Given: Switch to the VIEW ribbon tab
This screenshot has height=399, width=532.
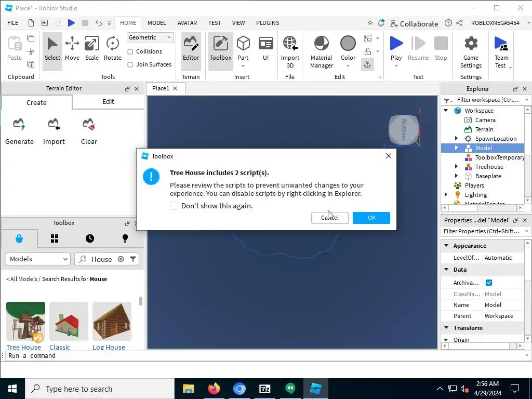Looking at the screenshot, I should tap(238, 23).
